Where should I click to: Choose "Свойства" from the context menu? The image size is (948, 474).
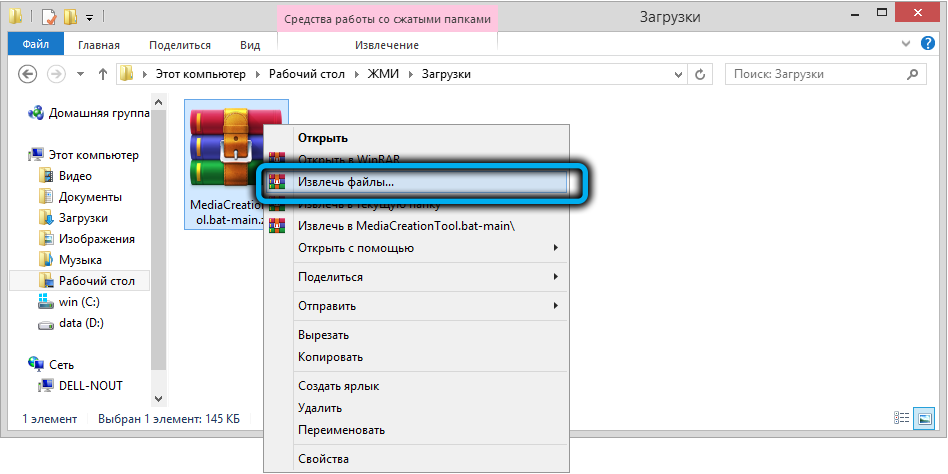323,459
